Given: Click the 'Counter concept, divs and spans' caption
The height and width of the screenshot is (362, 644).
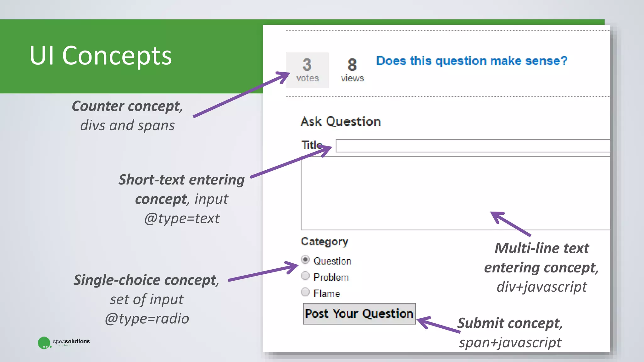Looking at the screenshot, I should [127, 116].
